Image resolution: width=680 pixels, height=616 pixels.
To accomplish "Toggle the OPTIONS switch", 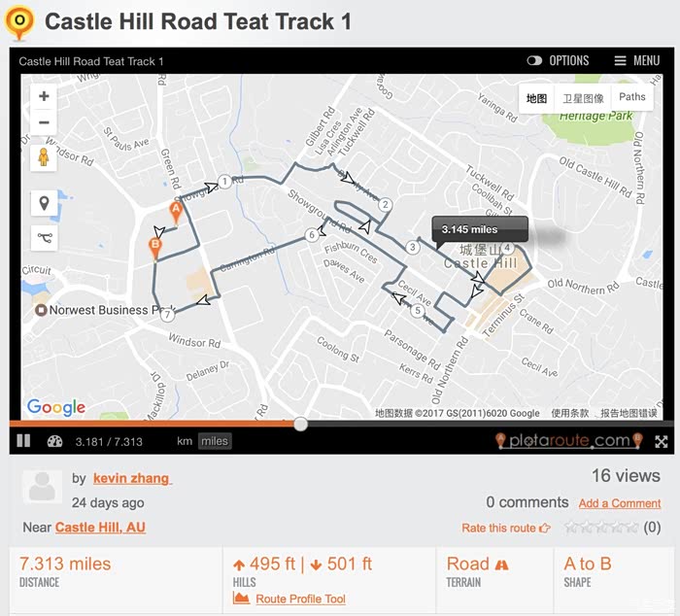I will (x=534, y=60).
